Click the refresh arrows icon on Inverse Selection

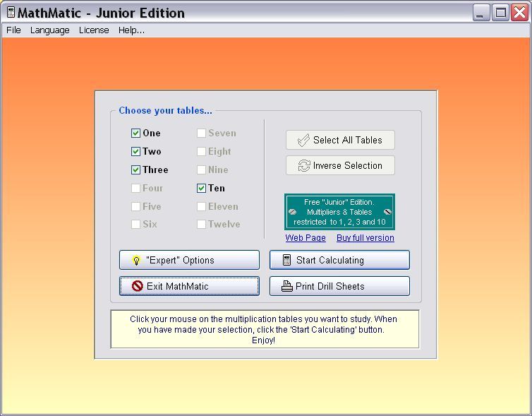point(304,166)
